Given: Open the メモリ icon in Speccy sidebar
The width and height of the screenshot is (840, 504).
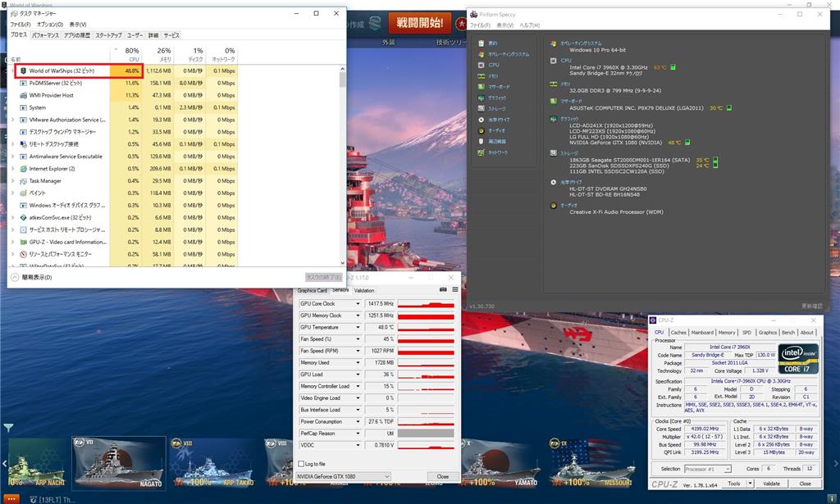Looking at the screenshot, I should click(x=481, y=76).
